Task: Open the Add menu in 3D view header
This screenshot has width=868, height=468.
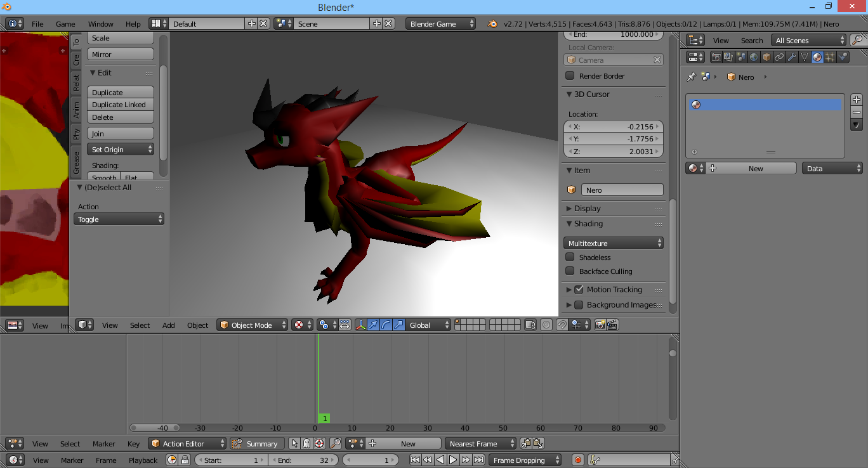Action: pyautogui.click(x=169, y=325)
